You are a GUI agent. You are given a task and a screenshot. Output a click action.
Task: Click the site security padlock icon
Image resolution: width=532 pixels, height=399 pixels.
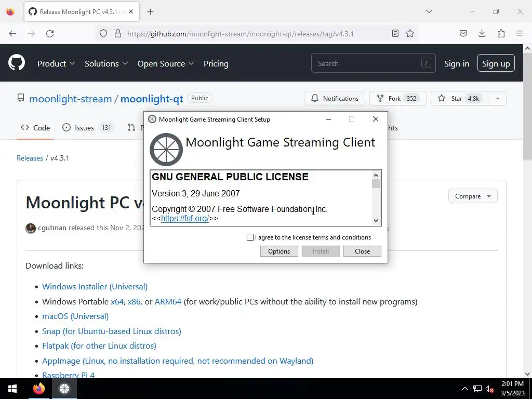pyautogui.click(x=118, y=34)
